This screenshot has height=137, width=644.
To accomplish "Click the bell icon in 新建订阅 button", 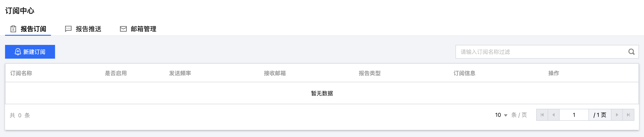I will [x=18, y=52].
